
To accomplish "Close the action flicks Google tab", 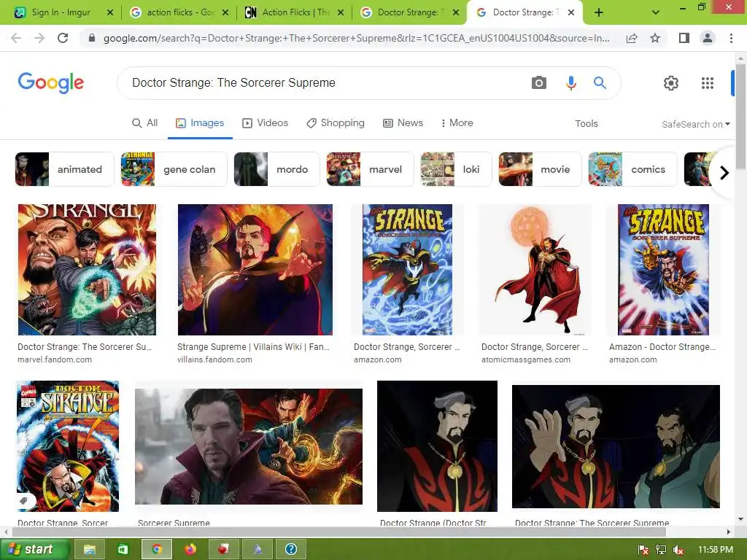I will point(225,12).
